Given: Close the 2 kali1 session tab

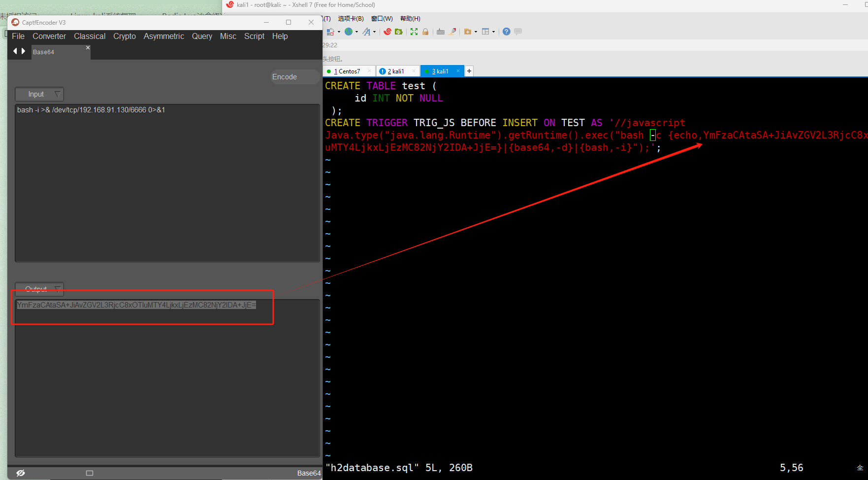Looking at the screenshot, I should coord(414,71).
